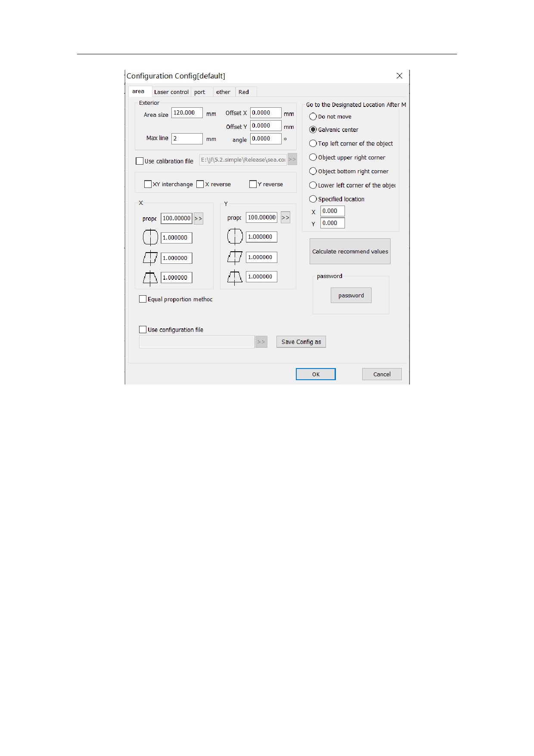Browse calibration file using >> button
The width and height of the screenshot is (534, 756).
[292, 159]
